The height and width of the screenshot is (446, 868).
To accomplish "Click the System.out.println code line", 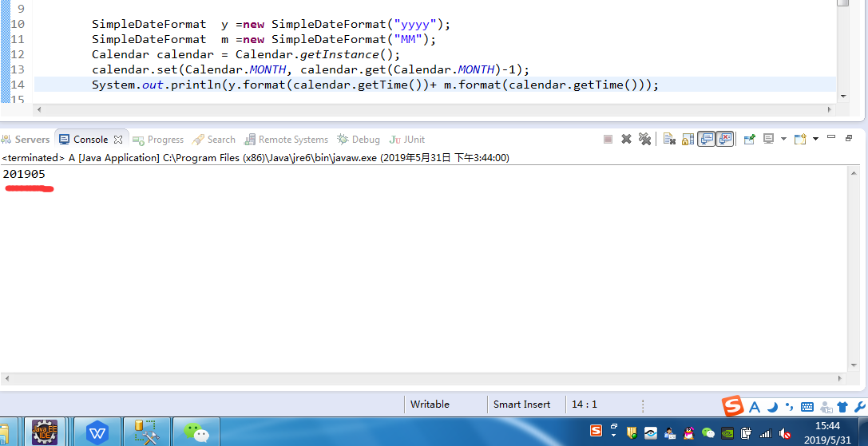I will (375, 85).
